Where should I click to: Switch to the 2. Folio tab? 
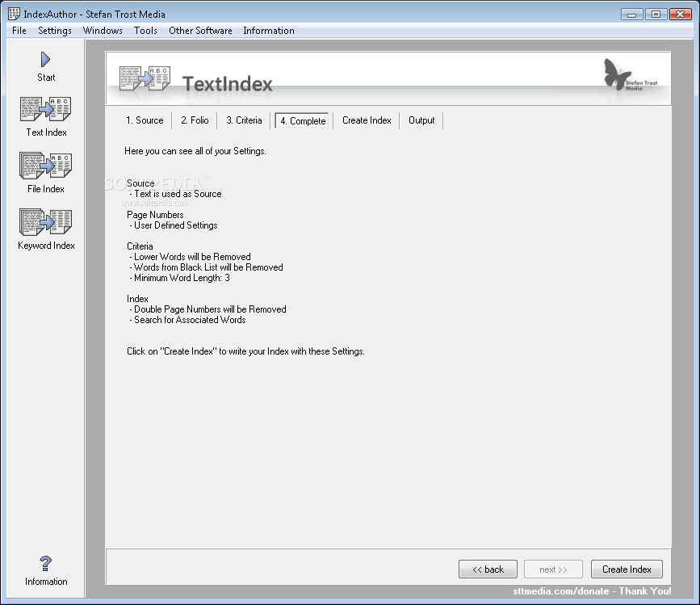195,120
